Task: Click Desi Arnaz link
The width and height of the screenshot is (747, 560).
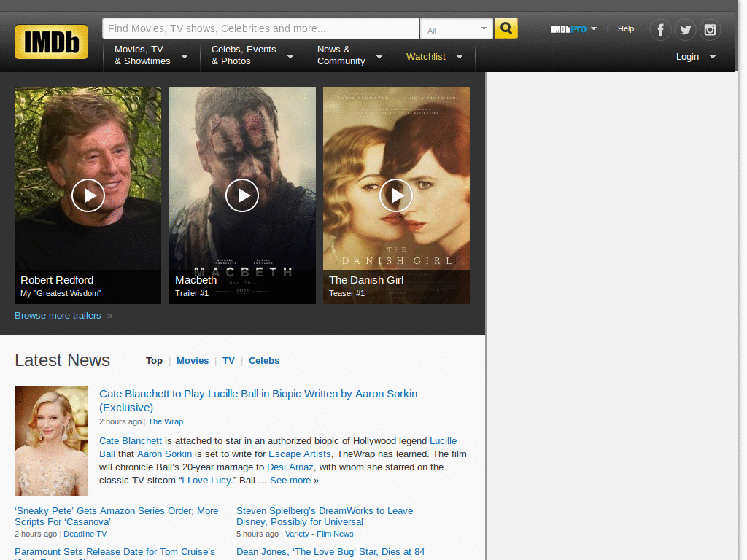Action: (x=290, y=467)
